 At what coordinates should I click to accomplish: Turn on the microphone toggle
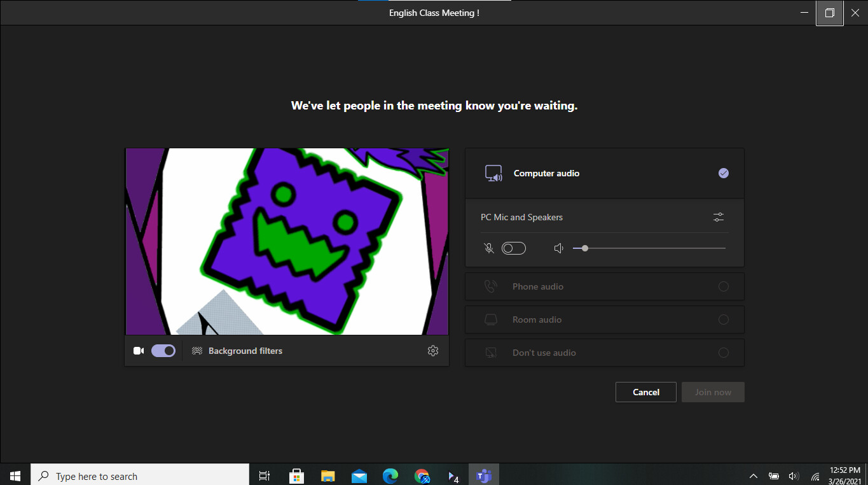pos(514,248)
